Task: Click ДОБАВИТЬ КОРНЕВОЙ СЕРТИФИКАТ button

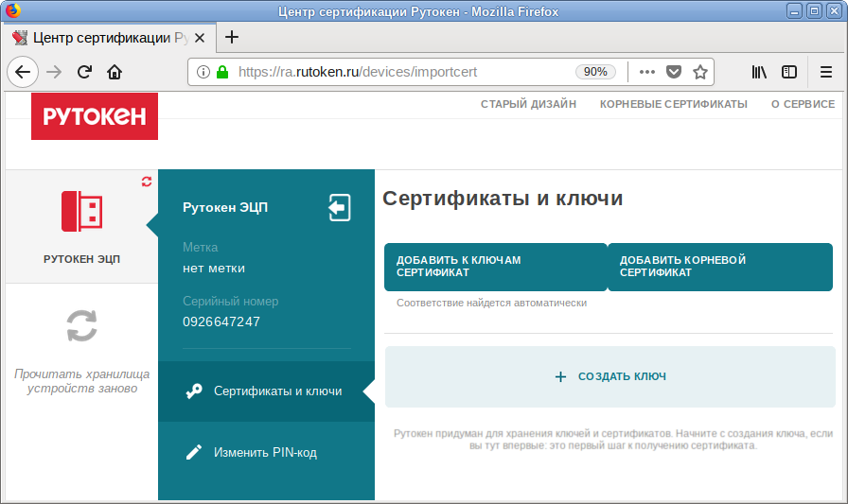Action: click(720, 267)
